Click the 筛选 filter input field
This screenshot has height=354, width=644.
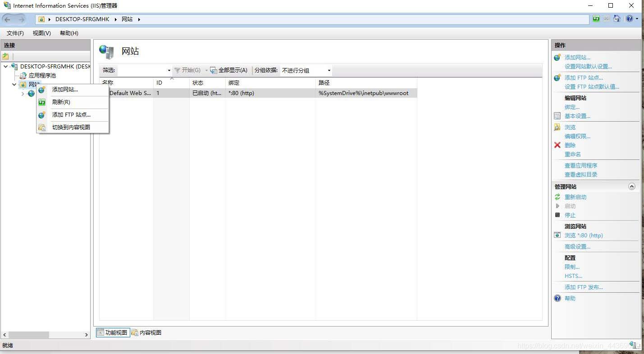[x=142, y=70]
